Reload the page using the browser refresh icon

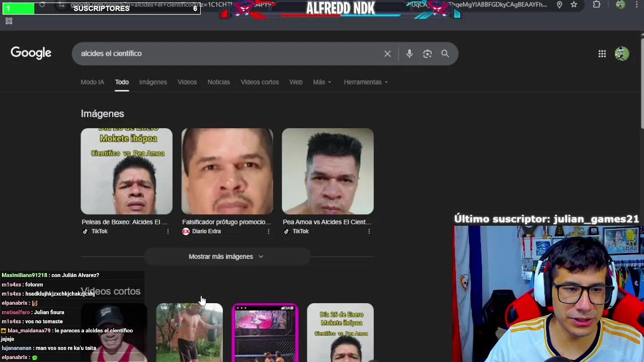tap(42, 5)
